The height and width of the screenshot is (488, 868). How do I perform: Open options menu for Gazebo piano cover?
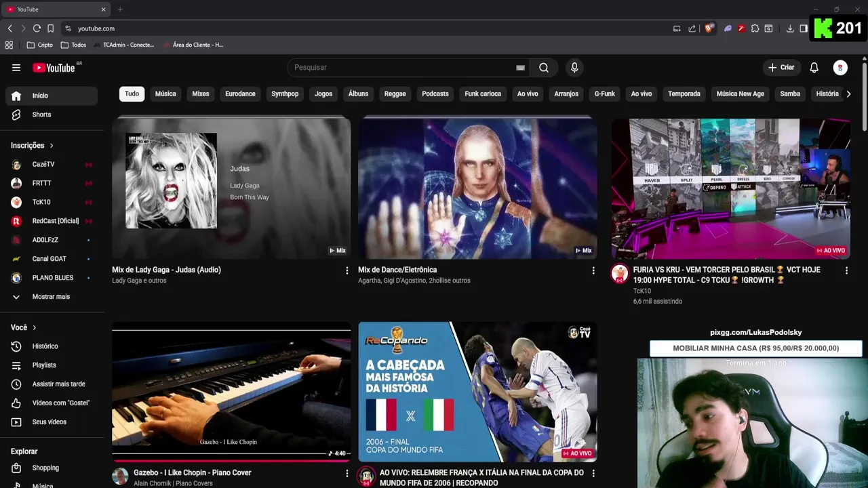click(347, 473)
